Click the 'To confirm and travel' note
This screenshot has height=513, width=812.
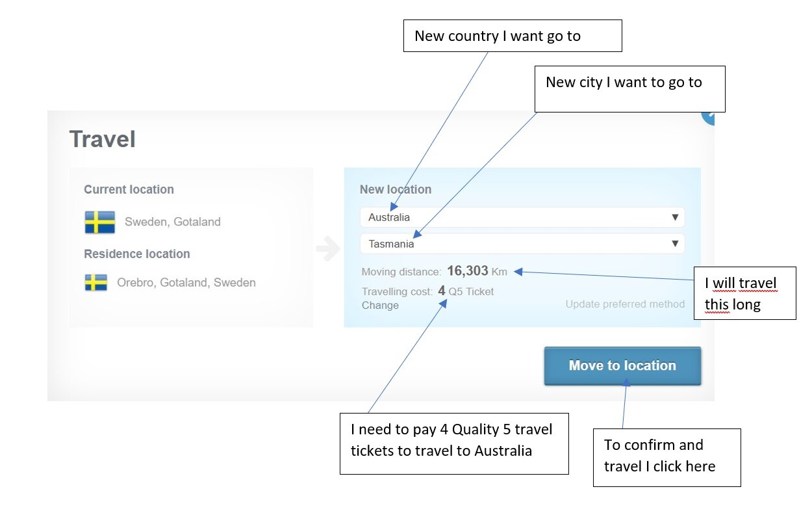666,457
